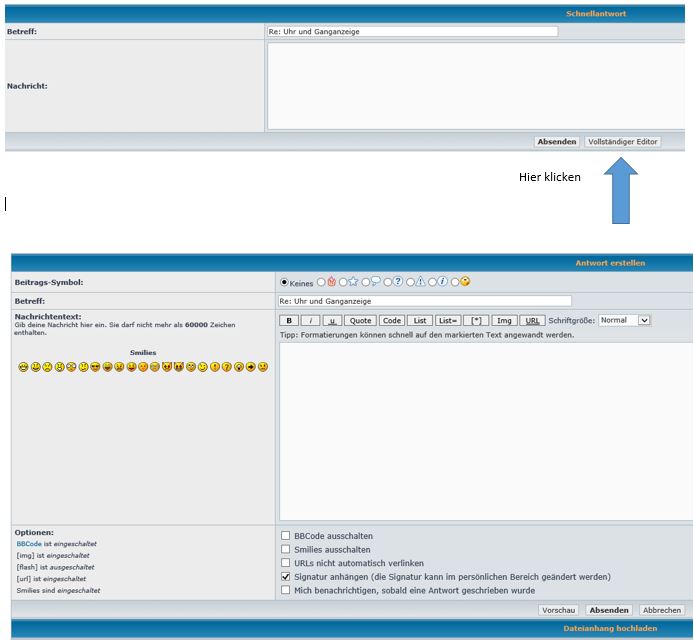The height and width of the screenshot is (640, 694).
Task: Uncheck Signatur anhängen checkbox
Action: click(x=285, y=577)
